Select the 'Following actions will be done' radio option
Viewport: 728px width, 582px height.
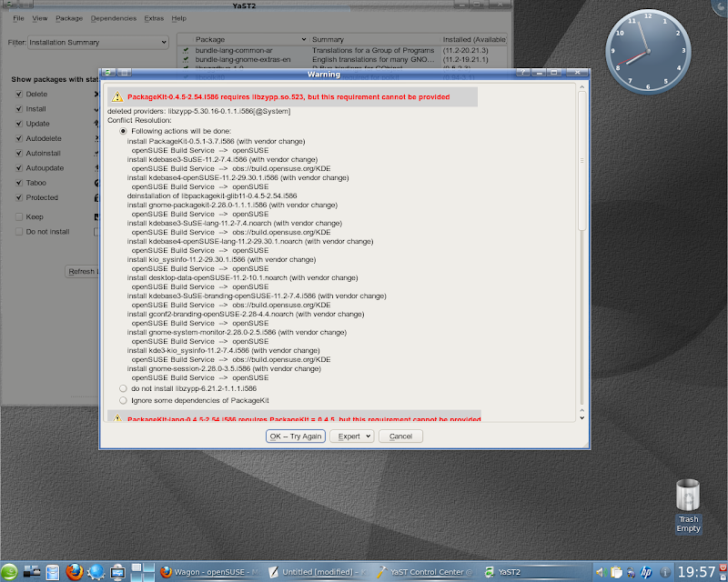[123, 131]
